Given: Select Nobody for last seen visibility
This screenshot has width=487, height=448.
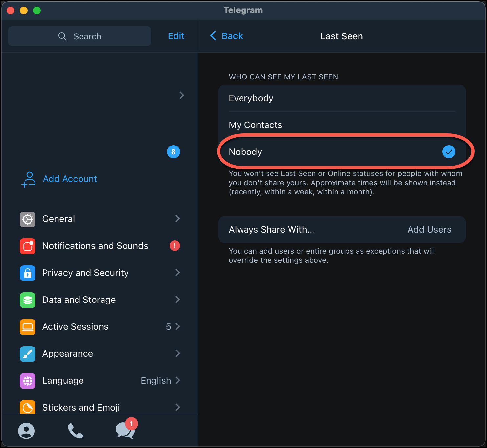Looking at the screenshot, I should click(342, 152).
